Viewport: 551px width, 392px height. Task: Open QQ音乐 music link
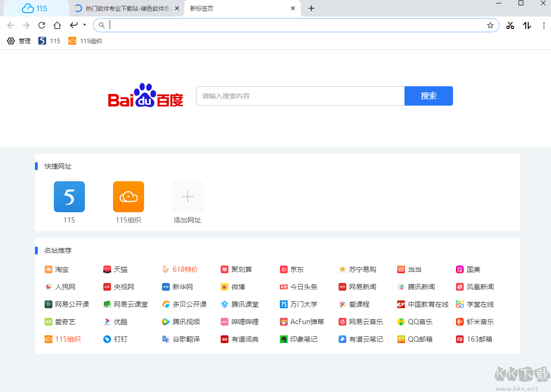tap(415, 322)
